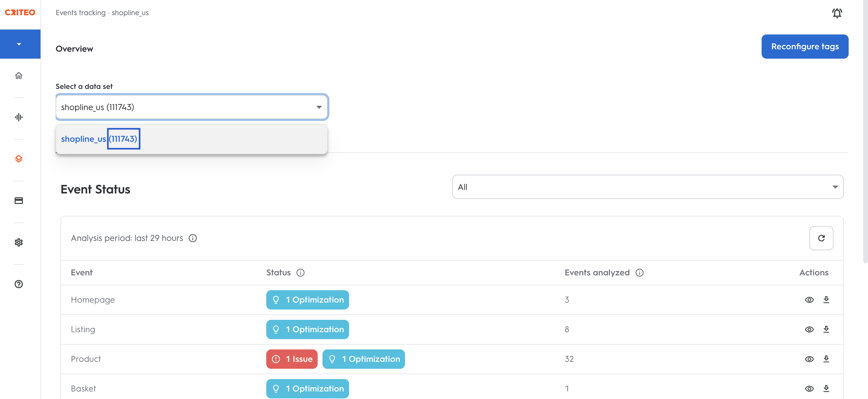Image resolution: width=868 pixels, height=399 pixels.
Task: Go to Events tracking breadcrumb
Action: point(80,13)
